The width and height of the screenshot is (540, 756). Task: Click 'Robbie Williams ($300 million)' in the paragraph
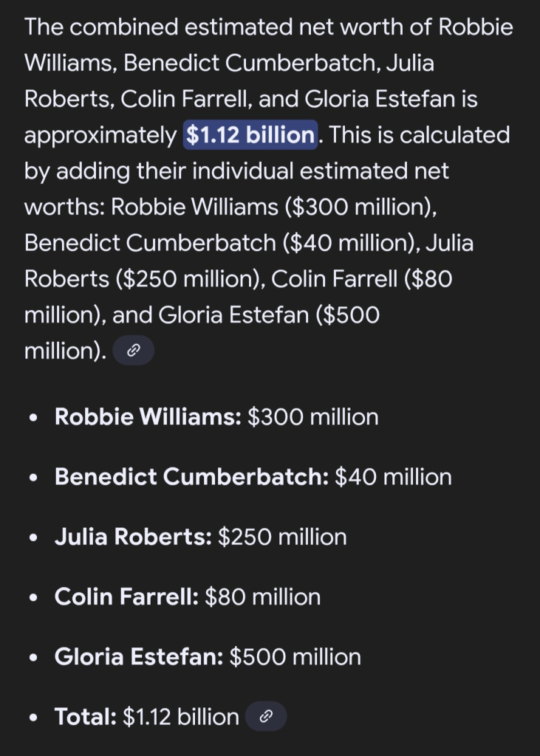coord(273,207)
